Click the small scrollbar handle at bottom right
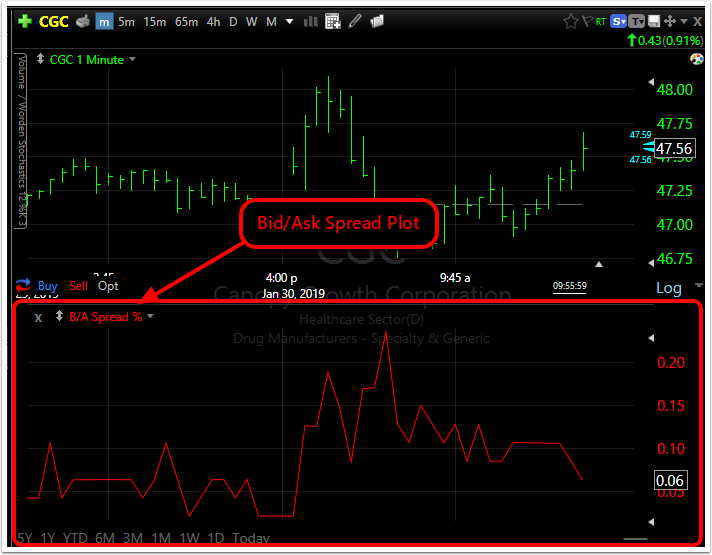Image resolution: width=712 pixels, height=555 pixels. (x=635, y=539)
